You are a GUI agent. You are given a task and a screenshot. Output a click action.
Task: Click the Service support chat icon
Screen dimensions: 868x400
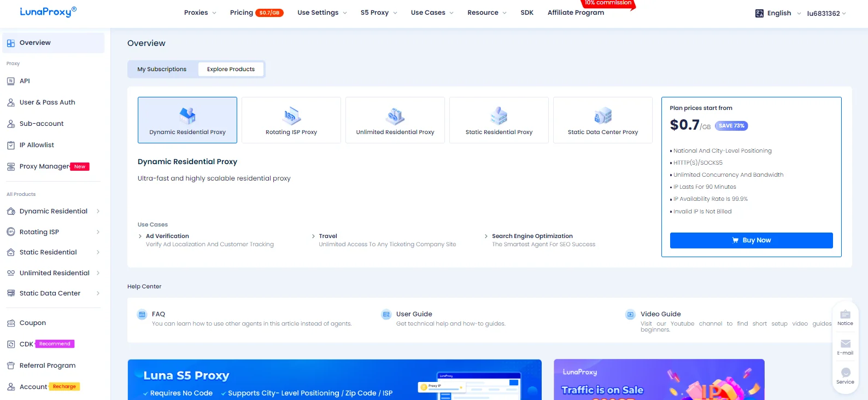tap(845, 373)
